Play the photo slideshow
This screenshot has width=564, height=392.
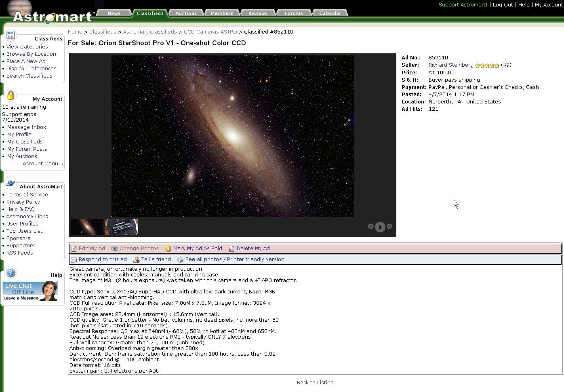[380, 227]
